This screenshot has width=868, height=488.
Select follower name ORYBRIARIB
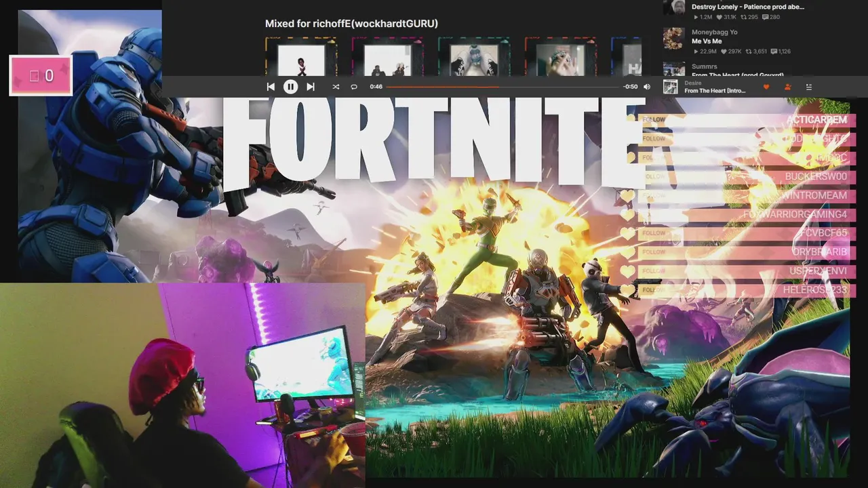pos(819,252)
